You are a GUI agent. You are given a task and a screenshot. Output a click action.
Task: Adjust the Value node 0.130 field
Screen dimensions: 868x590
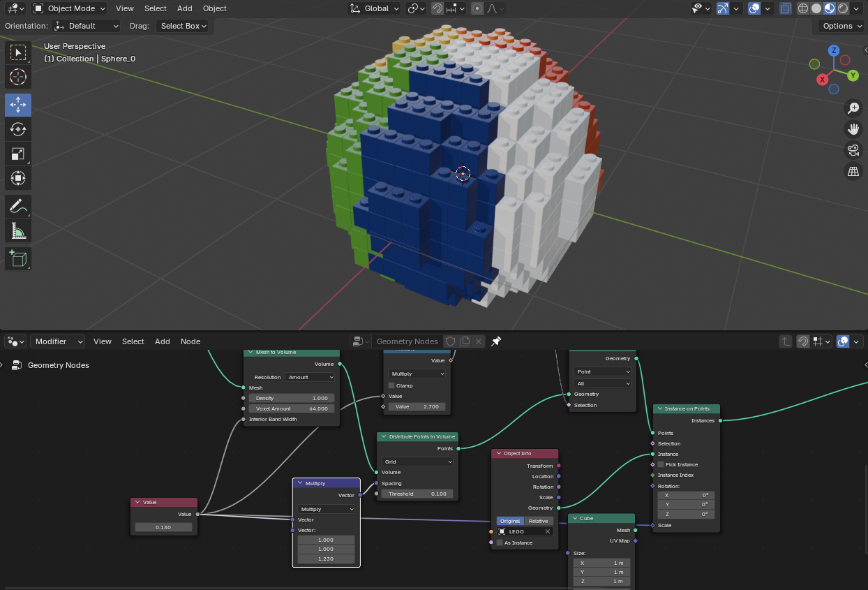point(163,527)
